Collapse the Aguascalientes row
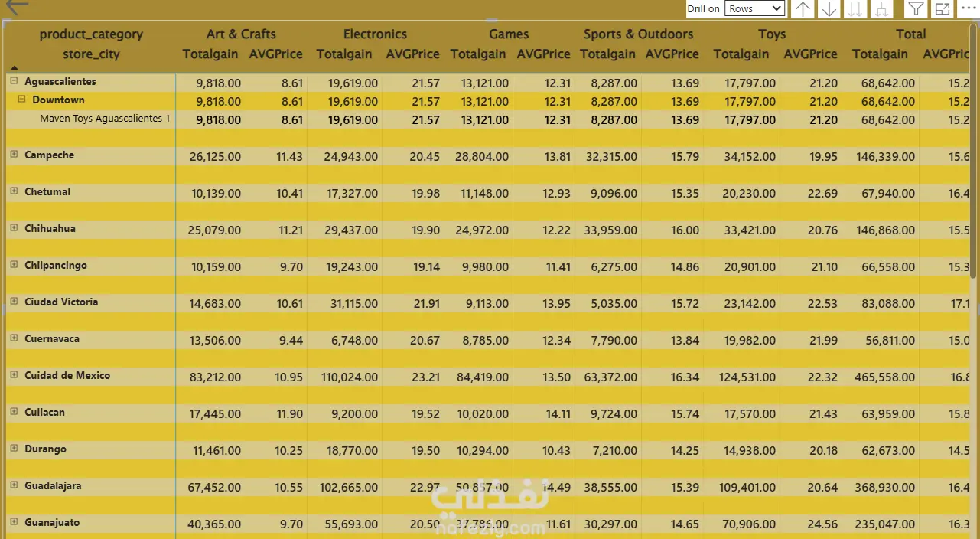980x539 pixels. 14,81
